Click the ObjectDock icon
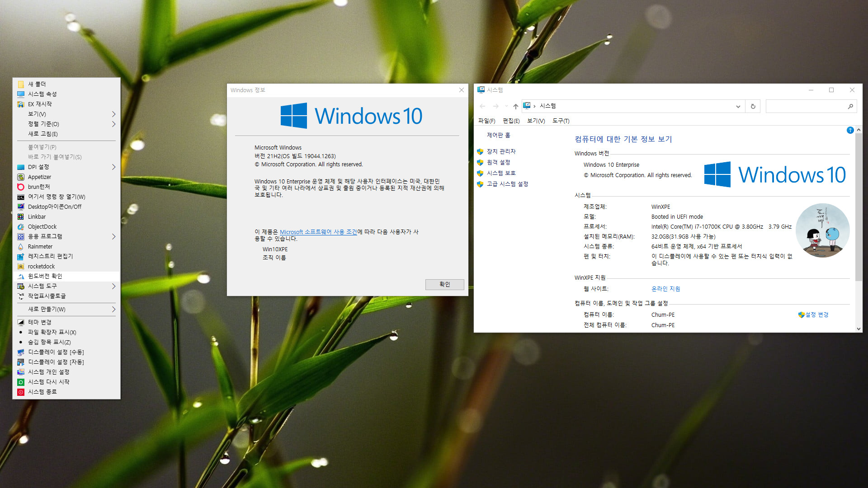Screen dimensions: 868x488 pos(21,227)
